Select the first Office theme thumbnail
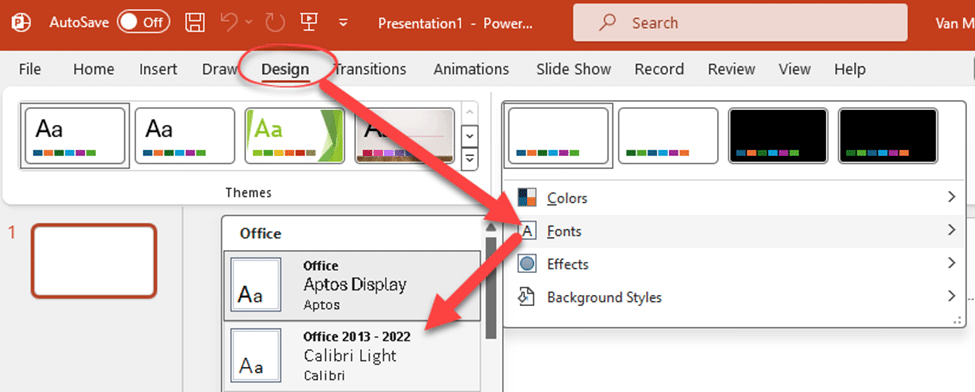Image resolution: width=975 pixels, height=392 pixels. click(75, 136)
